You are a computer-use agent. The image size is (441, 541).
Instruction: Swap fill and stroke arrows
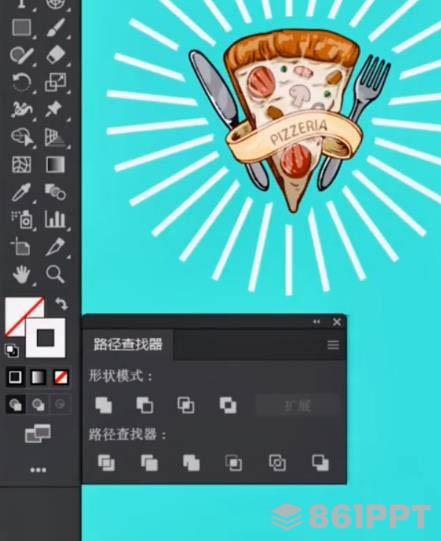pos(61,304)
